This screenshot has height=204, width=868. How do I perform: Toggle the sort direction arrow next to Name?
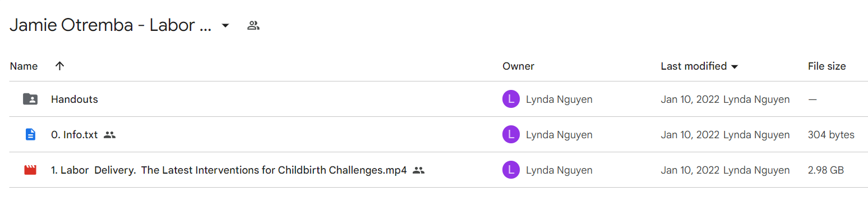[x=60, y=66]
